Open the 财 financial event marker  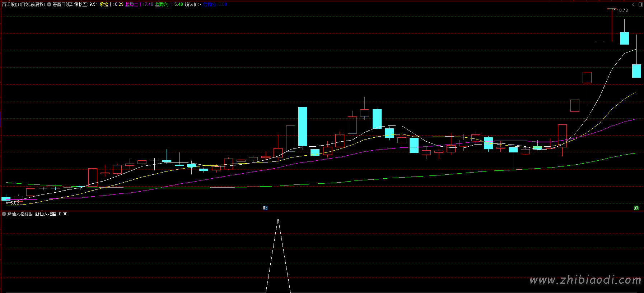coord(265,208)
